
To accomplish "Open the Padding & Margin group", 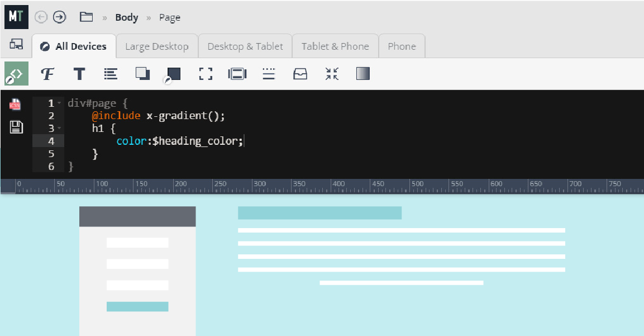I will [237, 74].
